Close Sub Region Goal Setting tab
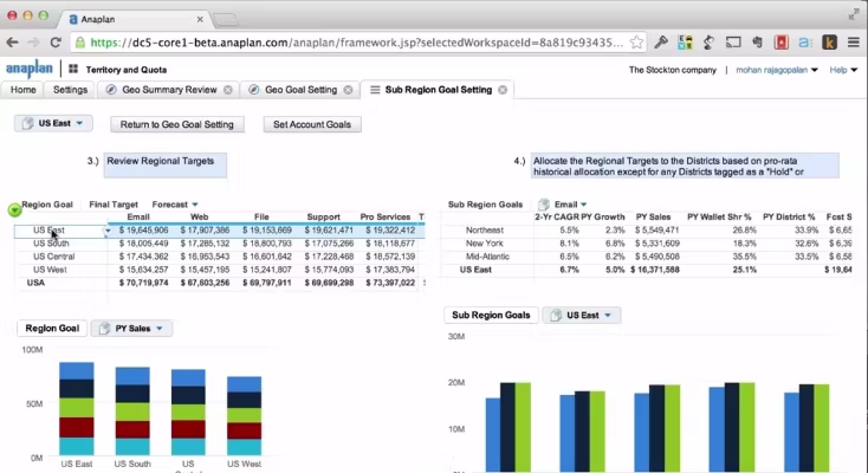 pyautogui.click(x=502, y=90)
